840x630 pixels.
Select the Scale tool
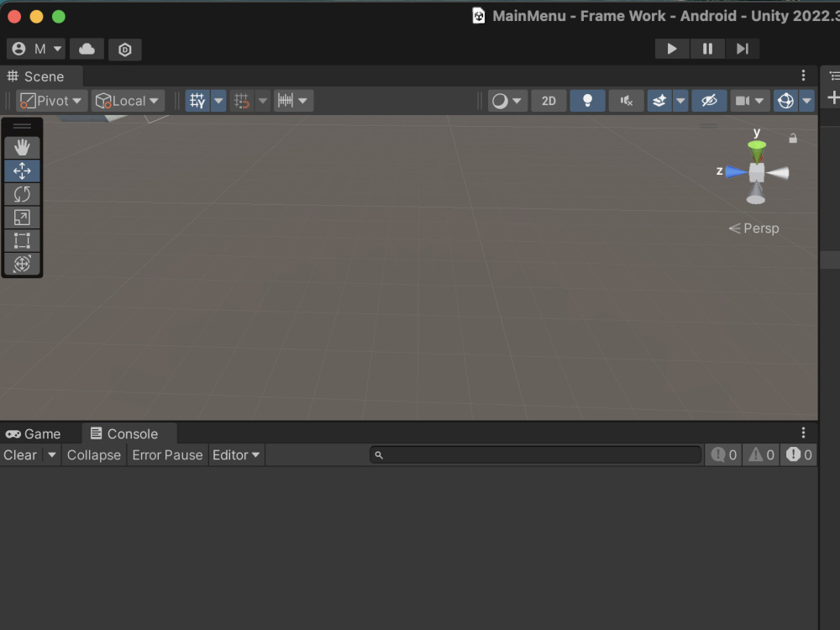[22, 218]
